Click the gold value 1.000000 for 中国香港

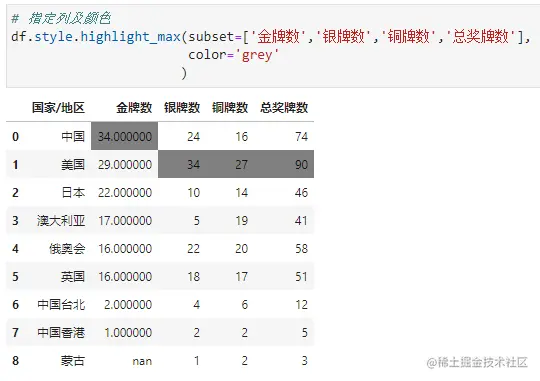[128, 332]
